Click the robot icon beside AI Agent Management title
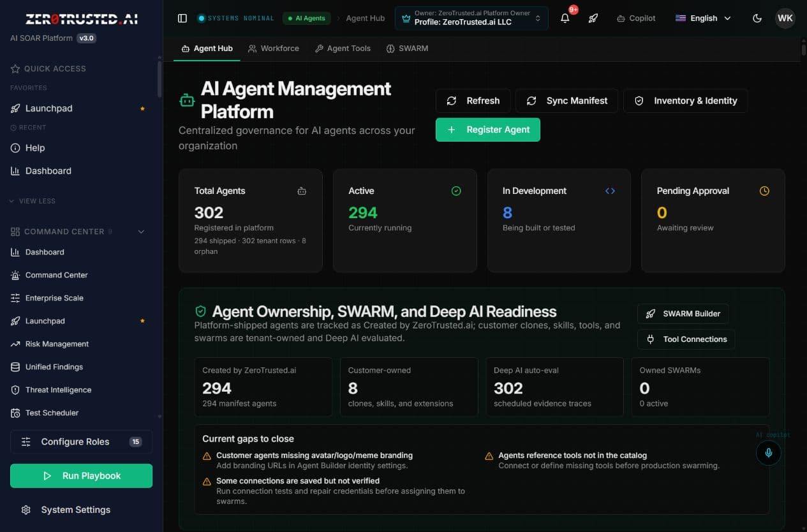The height and width of the screenshot is (532, 807). pos(186,100)
